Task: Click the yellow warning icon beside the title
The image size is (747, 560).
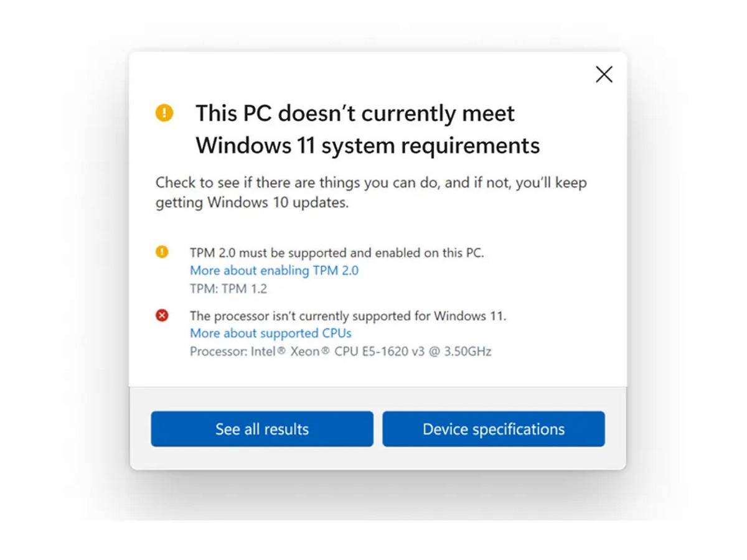Action: pyautogui.click(x=164, y=113)
